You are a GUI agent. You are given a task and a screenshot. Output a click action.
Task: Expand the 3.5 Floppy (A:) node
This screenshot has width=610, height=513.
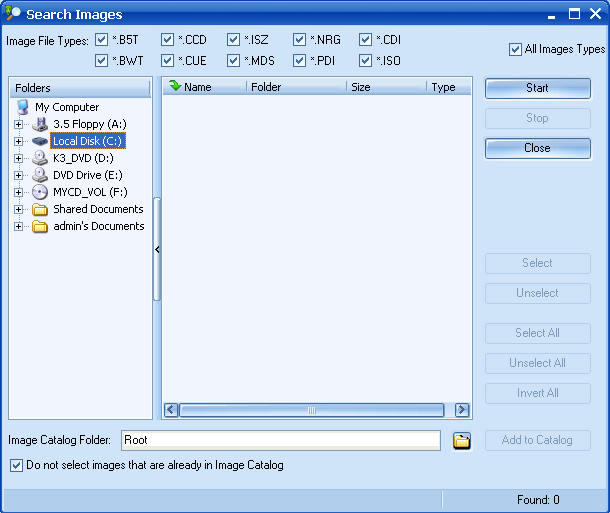18,124
